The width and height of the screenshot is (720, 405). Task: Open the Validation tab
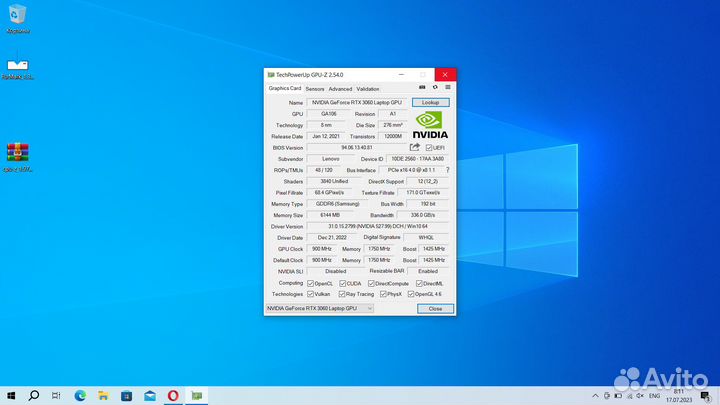click(368, 89)
